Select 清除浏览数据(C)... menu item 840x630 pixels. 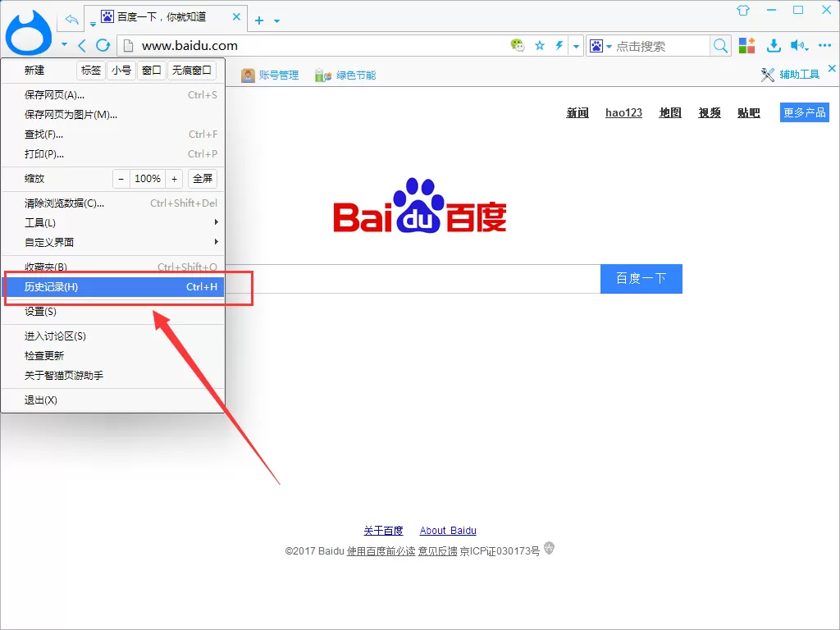(112, 203)
